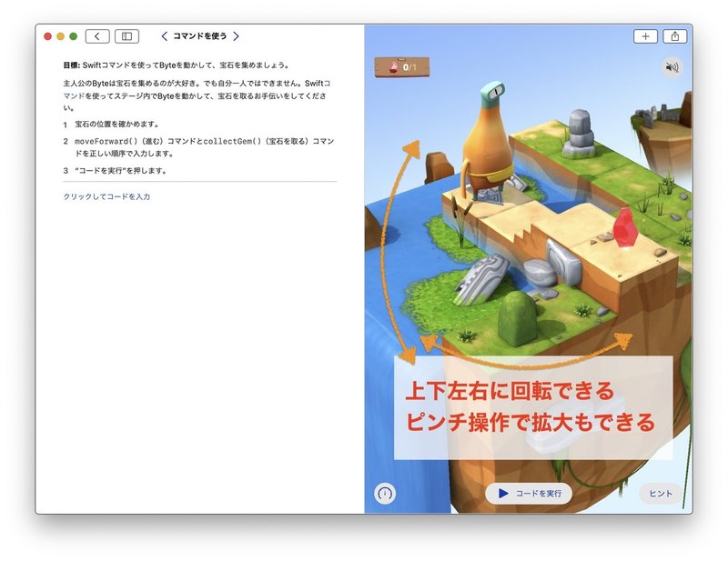This screenshot has width=728, height=561.
Task: Open the コマンドを使う page title
Action: click(x=199, y=36)
